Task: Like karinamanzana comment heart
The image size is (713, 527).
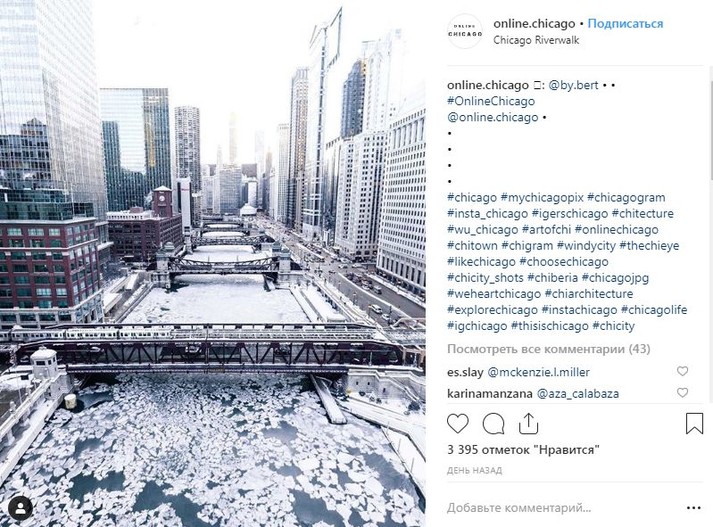Action: click(x=682, y=392)
